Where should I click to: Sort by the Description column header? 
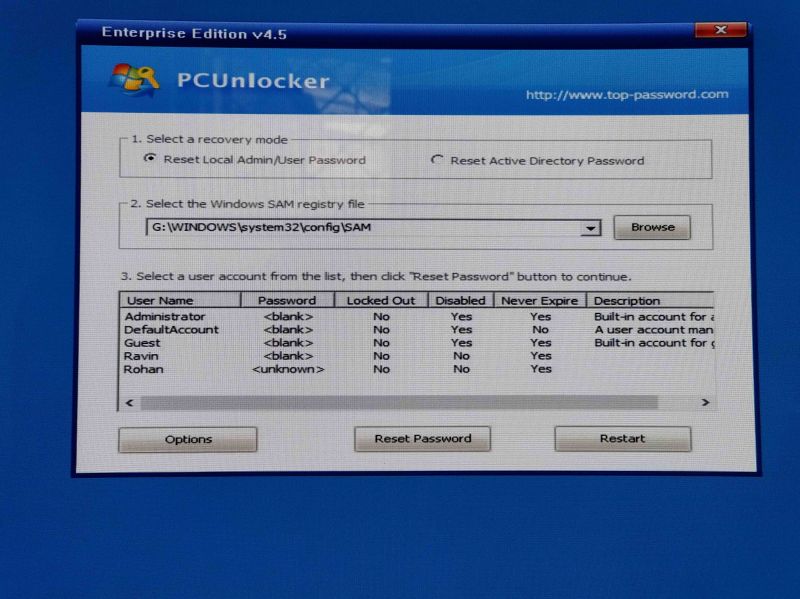click(x=651, y=301)
